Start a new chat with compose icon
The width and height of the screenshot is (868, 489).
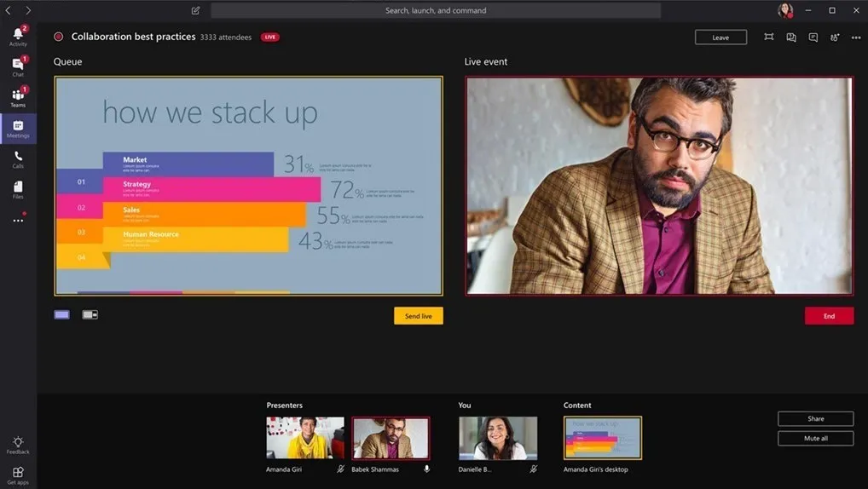coord(195,10)
